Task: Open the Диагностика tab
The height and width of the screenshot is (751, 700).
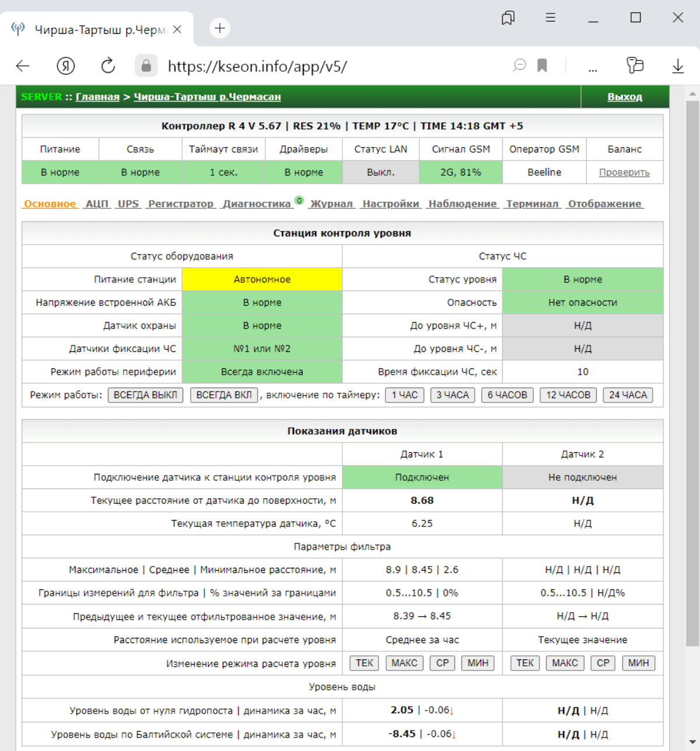Action: (x=257, y=204)
